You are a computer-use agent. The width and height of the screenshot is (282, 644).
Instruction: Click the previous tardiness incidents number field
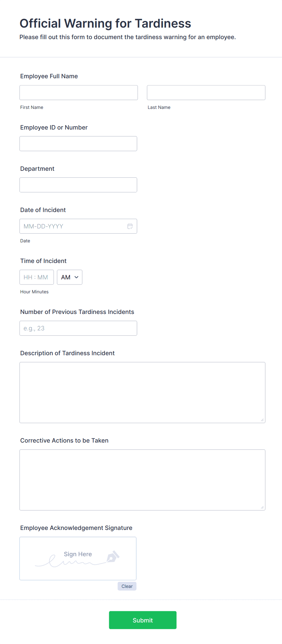(78, 328)
